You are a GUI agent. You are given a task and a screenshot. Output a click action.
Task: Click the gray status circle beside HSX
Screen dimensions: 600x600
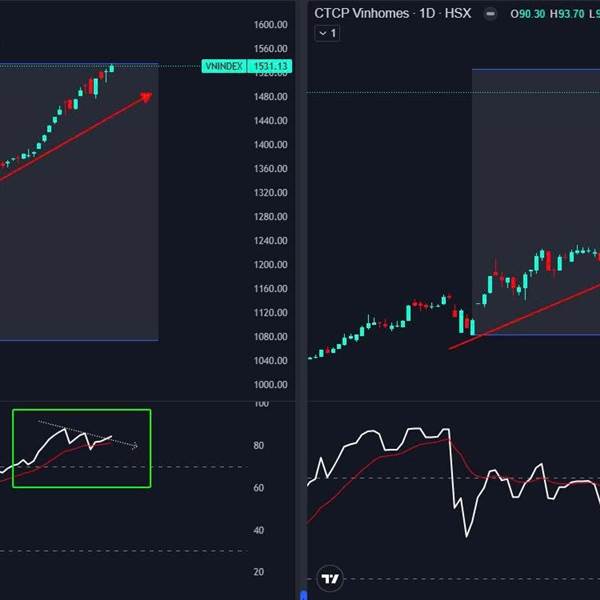(x=490, y=14)
